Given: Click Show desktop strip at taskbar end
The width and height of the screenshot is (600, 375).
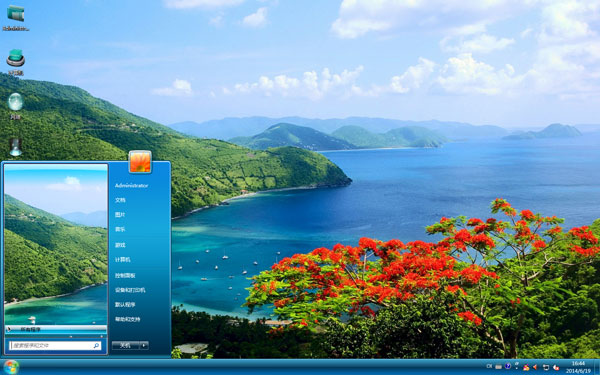Looking at the screenshot, I should coord(597,367).
